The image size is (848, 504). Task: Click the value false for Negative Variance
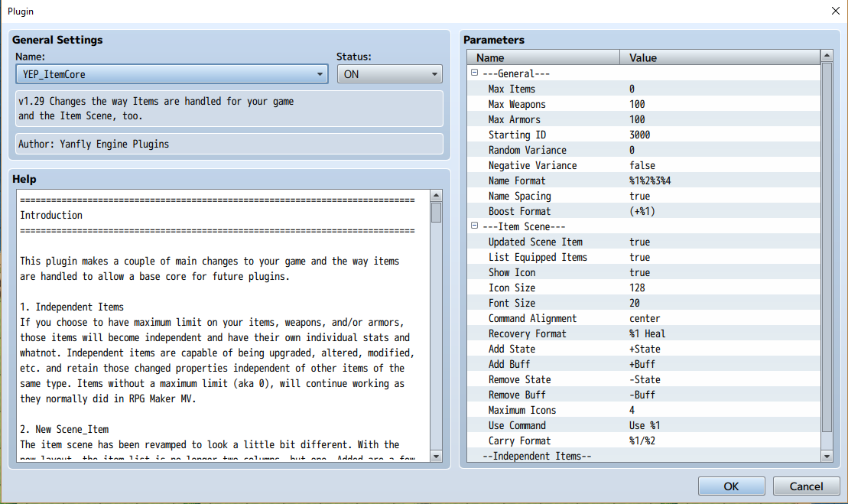tap(642, 165)
